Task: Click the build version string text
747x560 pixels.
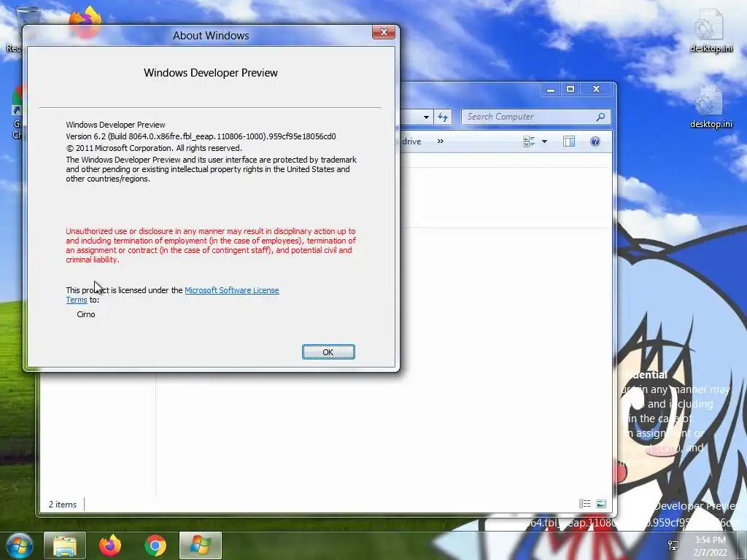Action: (201, 136)
